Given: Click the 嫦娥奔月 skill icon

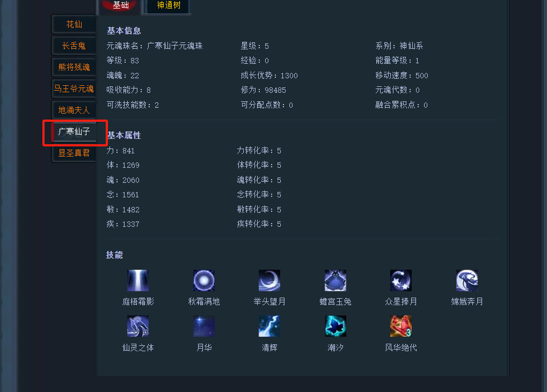Looking at the screenshot, I should point(467,280).
